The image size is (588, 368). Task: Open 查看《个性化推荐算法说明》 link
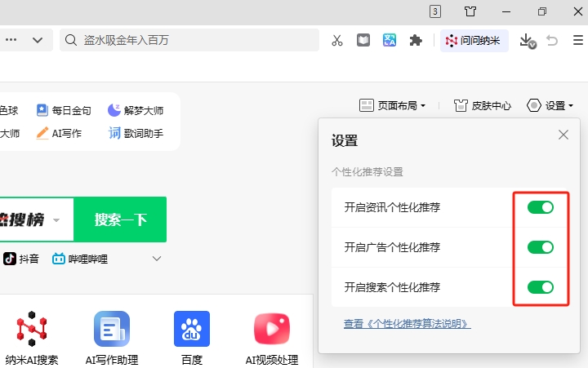[407, 324]
